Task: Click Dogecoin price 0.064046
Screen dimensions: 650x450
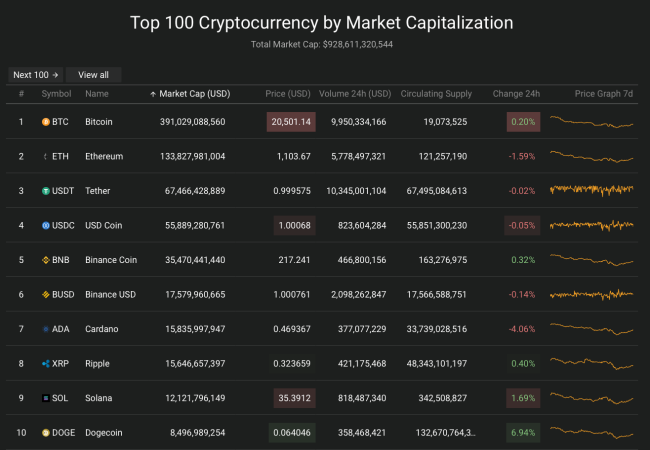Action: click(292, 433)
